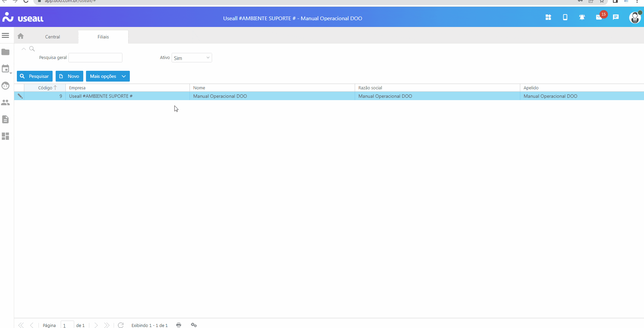The width and height of the screenshot is (644, 328).
Task: Open the calendar icon in sidebar
Action: tap(6, 69)
